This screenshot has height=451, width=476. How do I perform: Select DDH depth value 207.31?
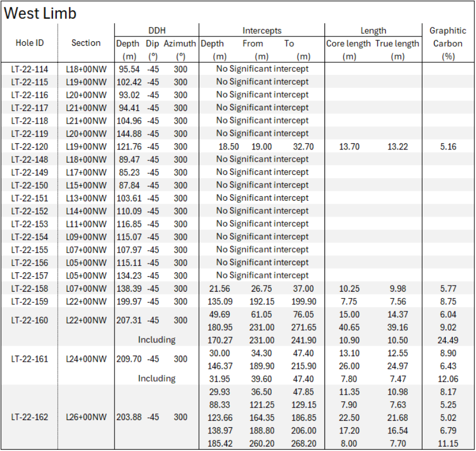(x=129, y=320)
